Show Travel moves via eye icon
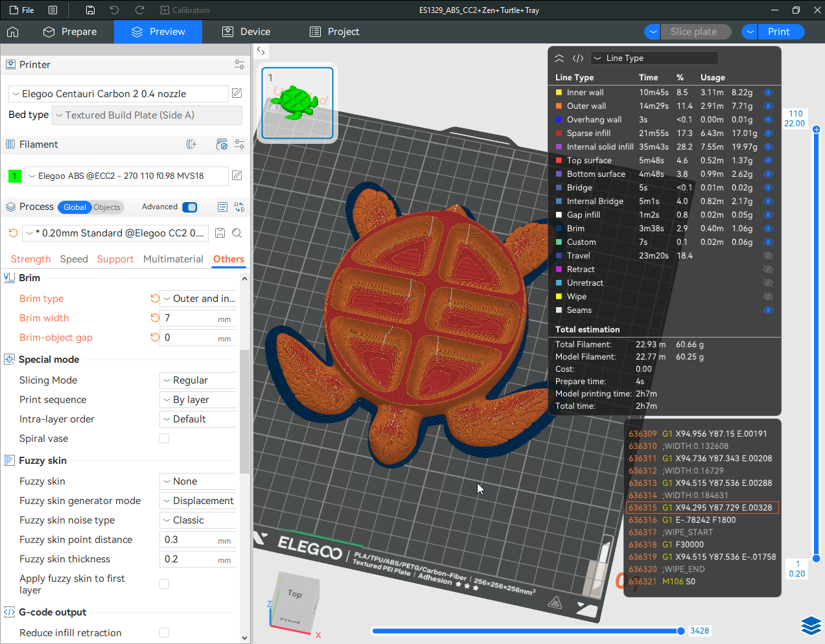Image resolution: width=825 pixels, height=644 pixels. coord(768,256)
